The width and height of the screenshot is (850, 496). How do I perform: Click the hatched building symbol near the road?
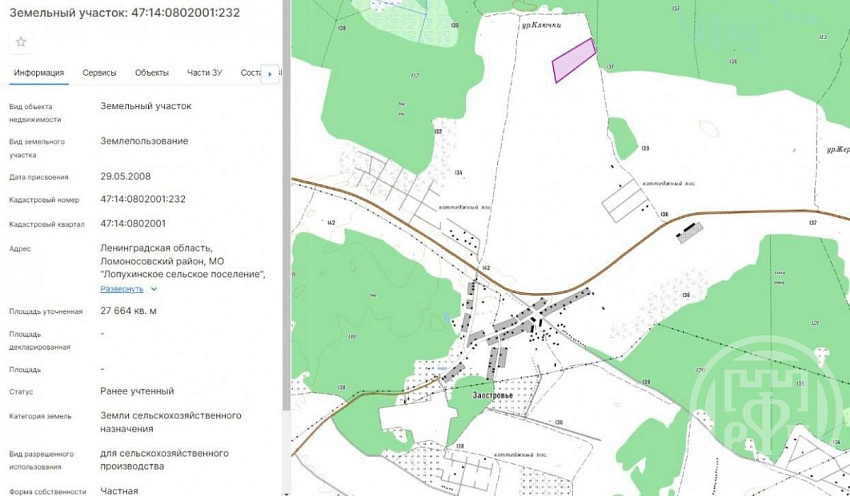(689, 232)
